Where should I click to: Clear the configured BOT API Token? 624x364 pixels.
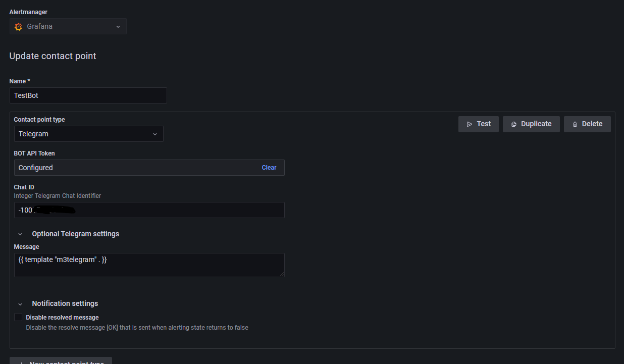click(x=269, y=168)
